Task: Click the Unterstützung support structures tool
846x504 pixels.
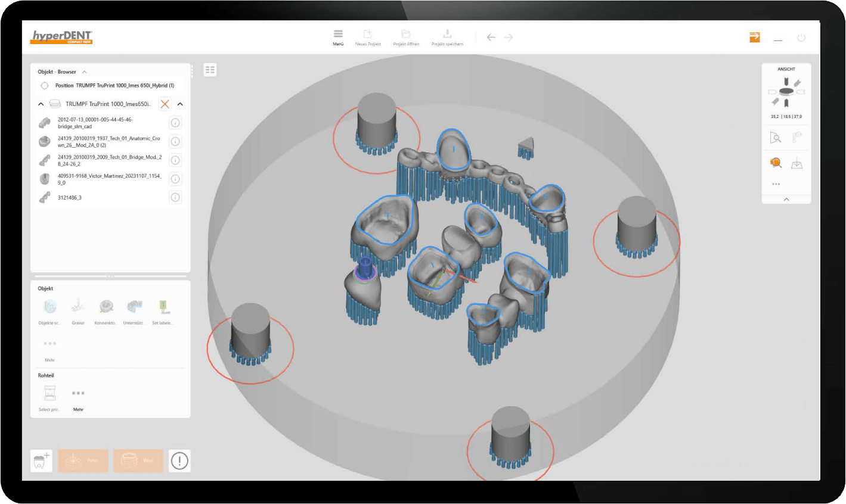Action: pyautogui.click(x=135, y=307)
